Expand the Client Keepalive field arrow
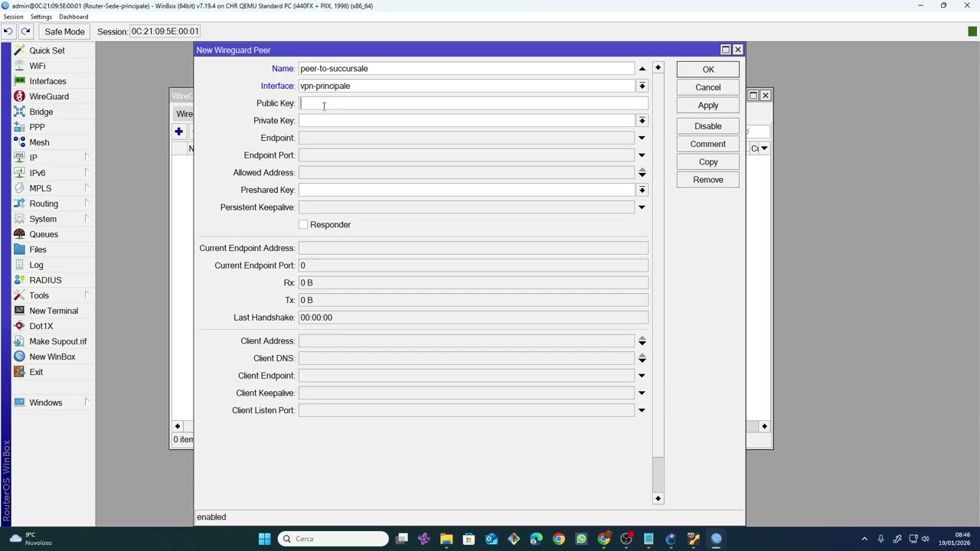This screenshot has height=551, width=980. click(642, 393)
